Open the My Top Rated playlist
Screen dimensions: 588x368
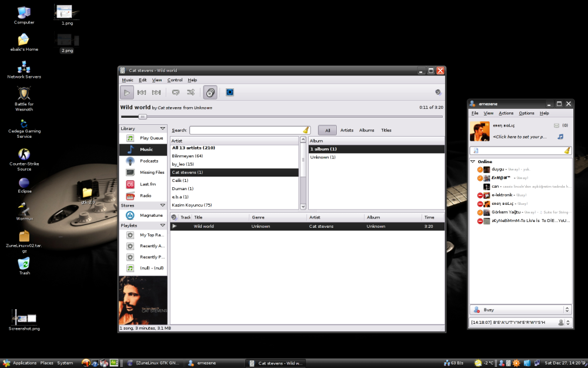click(x=143, y=235)
